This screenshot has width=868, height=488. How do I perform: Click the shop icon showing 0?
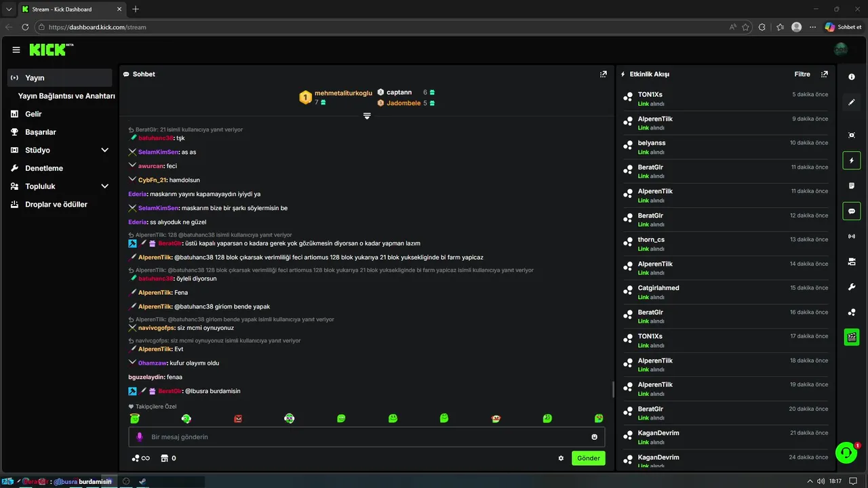pyautogui.click(x=168, y=458)
